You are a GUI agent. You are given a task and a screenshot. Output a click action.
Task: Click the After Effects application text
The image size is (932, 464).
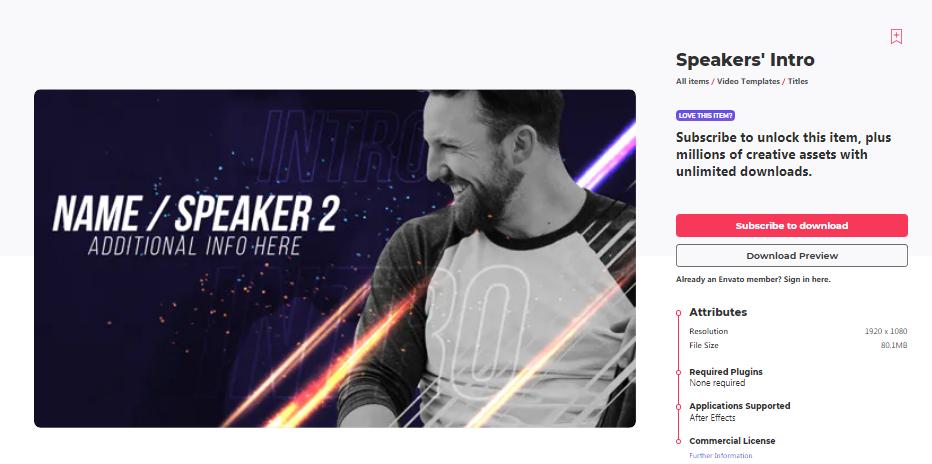coord(712,418)
